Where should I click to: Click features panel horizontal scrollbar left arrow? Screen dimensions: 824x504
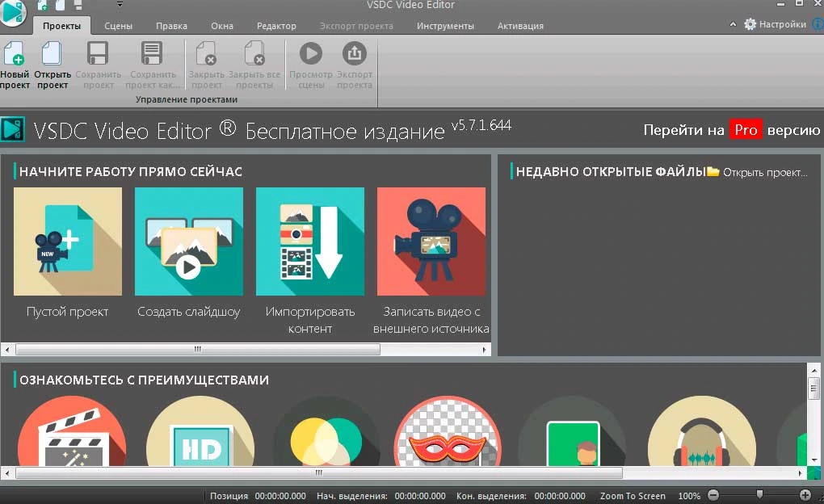pos(7,473)
